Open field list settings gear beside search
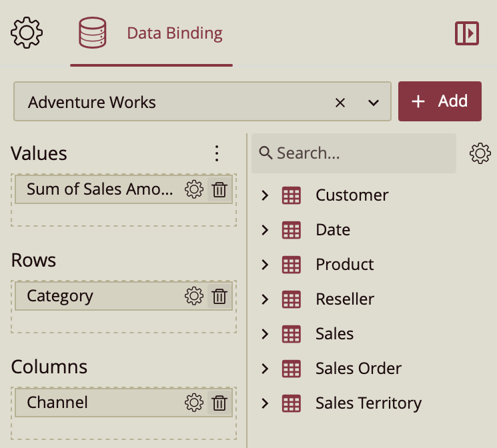 coord(480,153)
